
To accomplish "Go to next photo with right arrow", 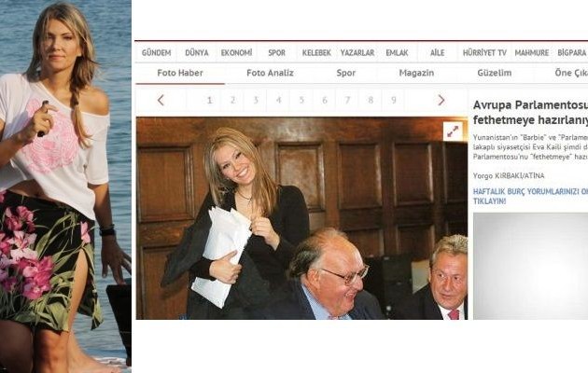I will pos(441,100).
